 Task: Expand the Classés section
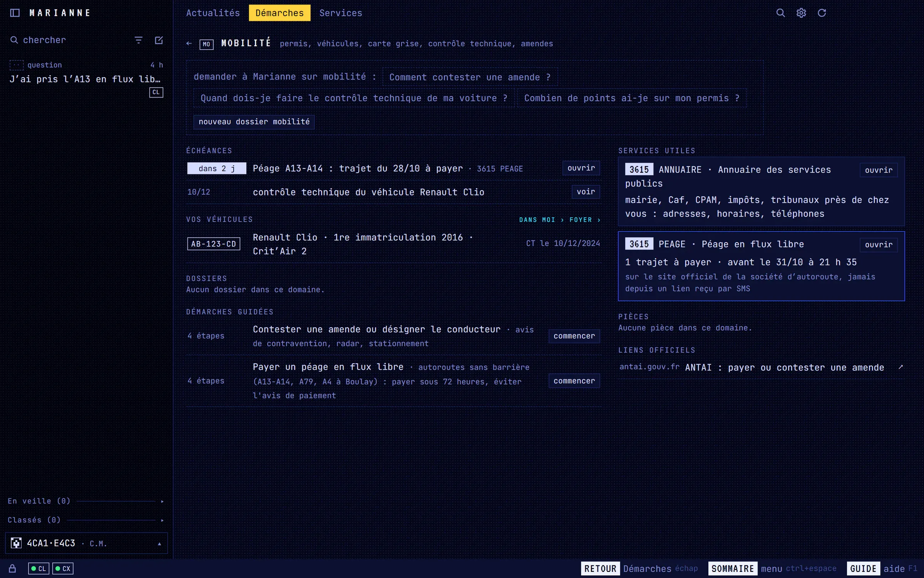86,520
